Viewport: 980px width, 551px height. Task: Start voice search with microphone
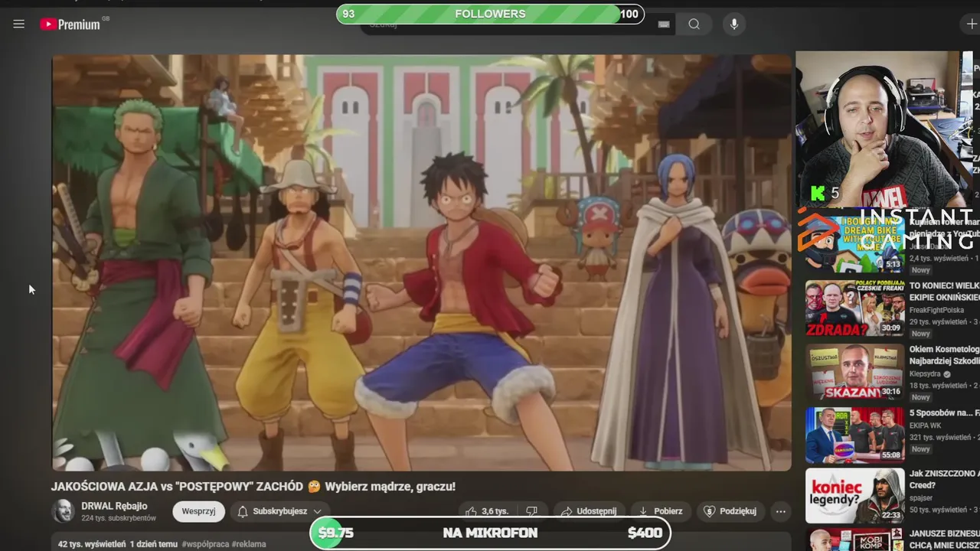pos(733,24)
